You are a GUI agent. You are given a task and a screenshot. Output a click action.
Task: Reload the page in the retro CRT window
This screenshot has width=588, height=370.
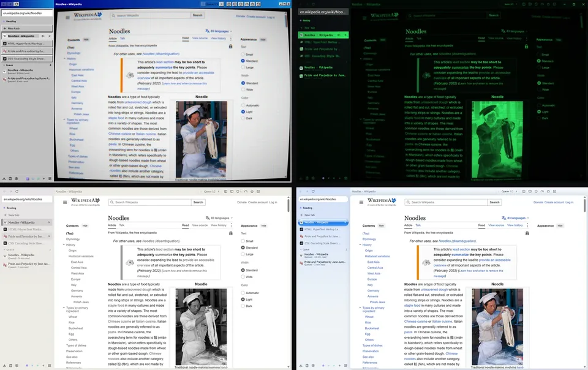(x=16, y=4)
